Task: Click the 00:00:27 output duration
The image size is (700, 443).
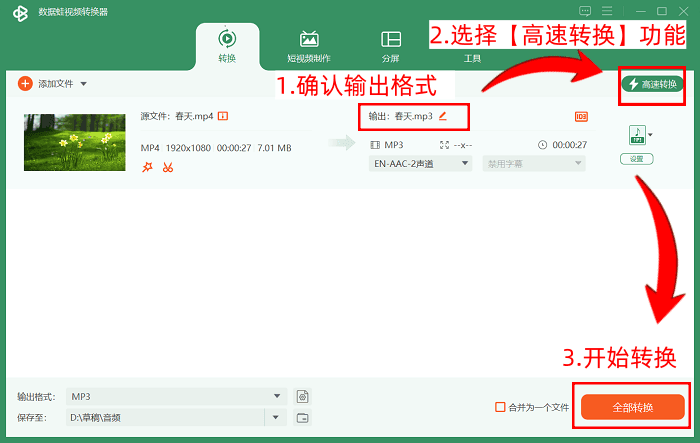Action: click(x=570, y=145)
